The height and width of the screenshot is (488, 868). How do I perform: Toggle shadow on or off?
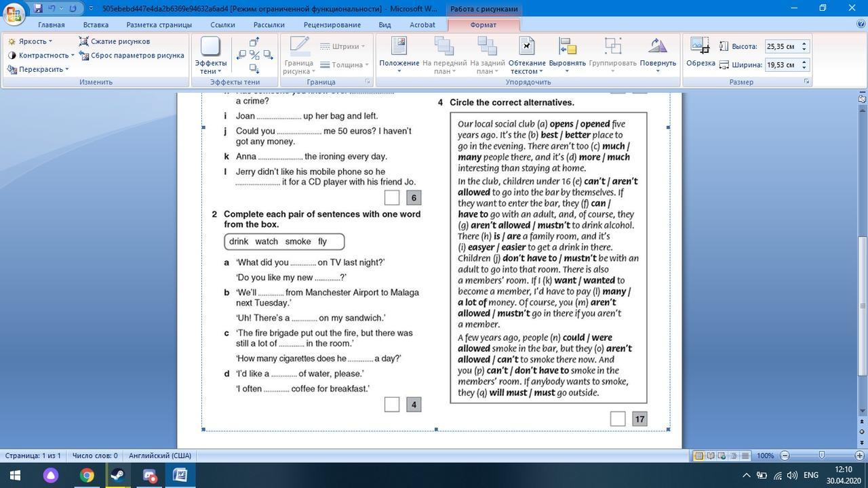pos(254,56)
